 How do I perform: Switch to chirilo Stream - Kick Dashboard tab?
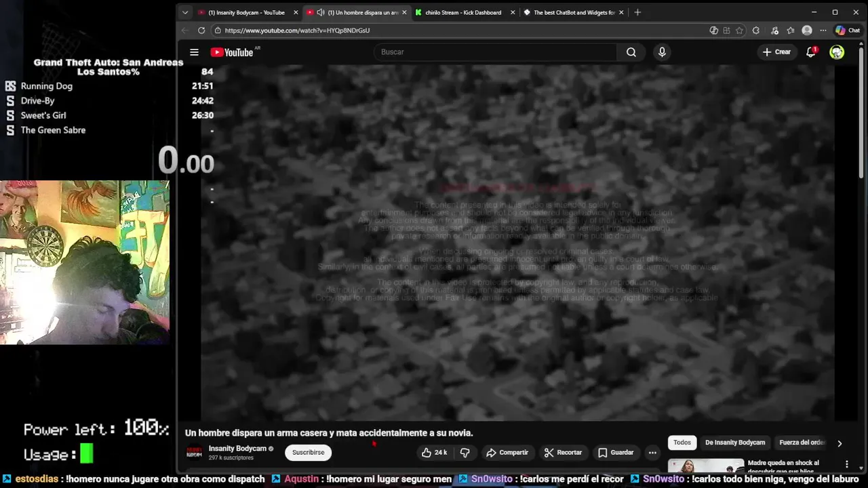pyautogui.click(x=463, y=12)
